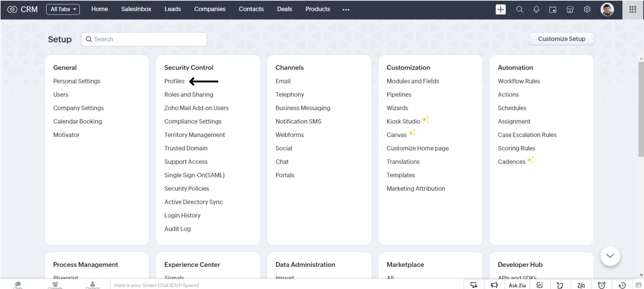Click the Customize Setup button
This screenshot has width=644, height=289.
coord(562,39)
